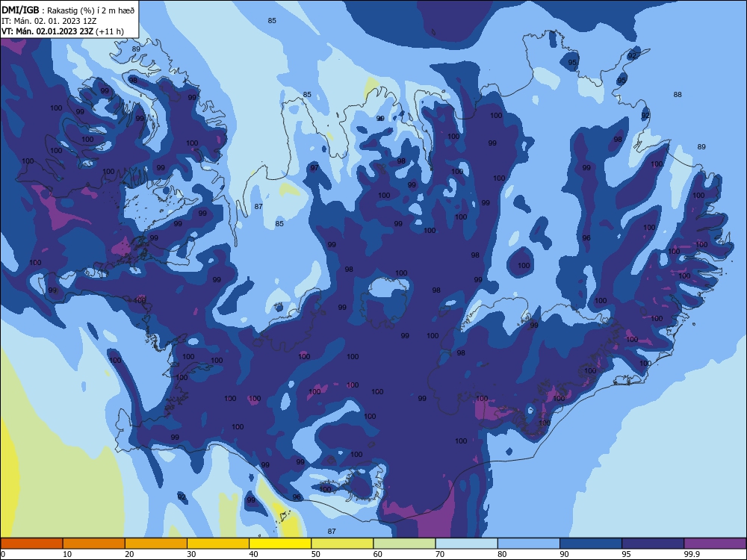Click the legend tick label '70'
Viewport: 747px width, 560px height.
440,554
